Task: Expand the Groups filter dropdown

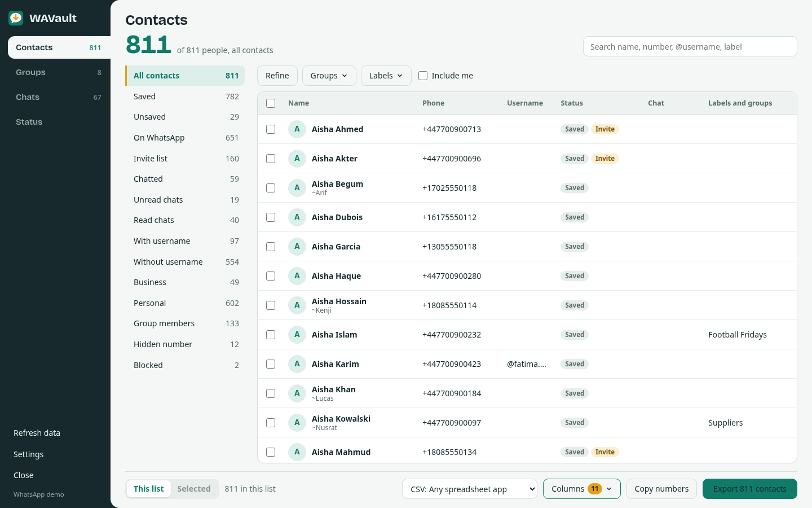Action: (x=329, y=76)
